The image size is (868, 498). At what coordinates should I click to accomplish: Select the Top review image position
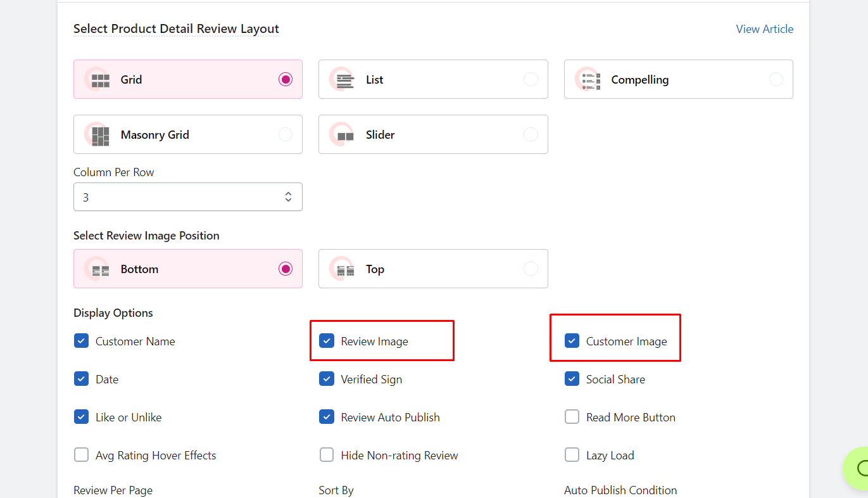click(531, 269)
